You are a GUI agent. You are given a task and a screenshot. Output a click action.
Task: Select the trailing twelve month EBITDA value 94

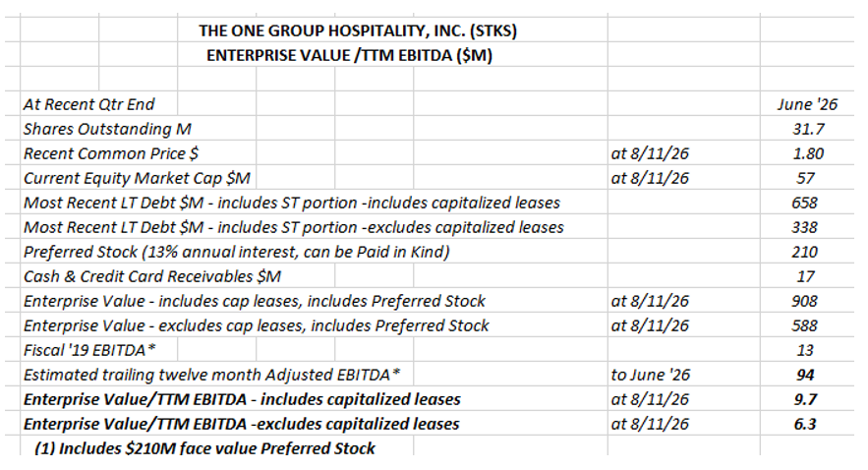tap(805, 375)
